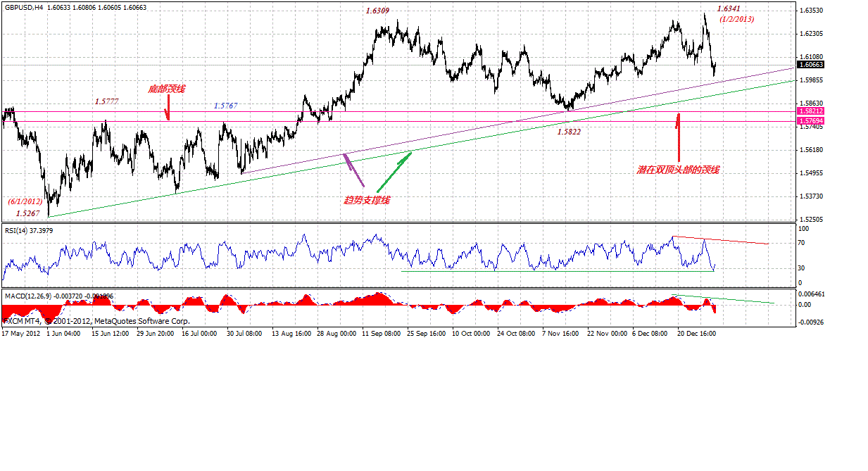Viewport: 868px width, 471px height.
Task: Click 1.56180 on the price axis
Action: click(x=811, y=150)
